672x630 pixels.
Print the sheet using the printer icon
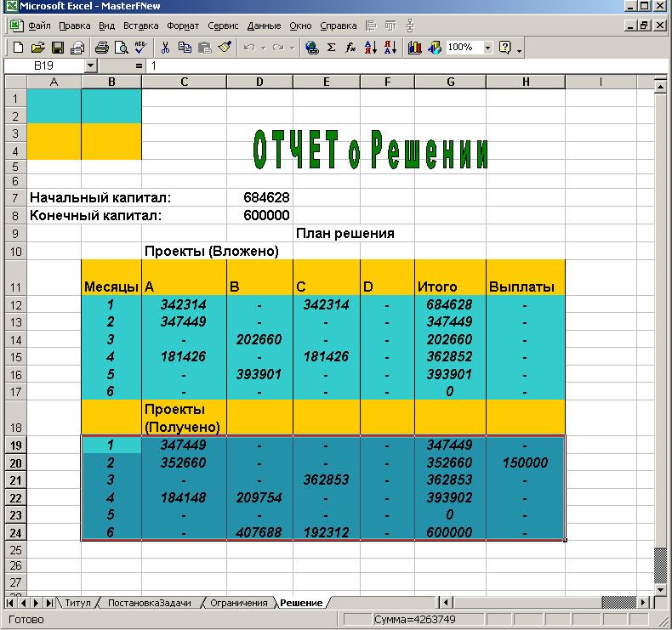[102, 48]
